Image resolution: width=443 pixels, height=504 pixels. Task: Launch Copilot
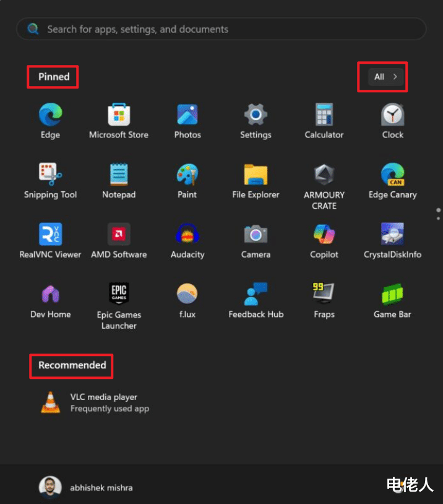click(x=324, y=240)
